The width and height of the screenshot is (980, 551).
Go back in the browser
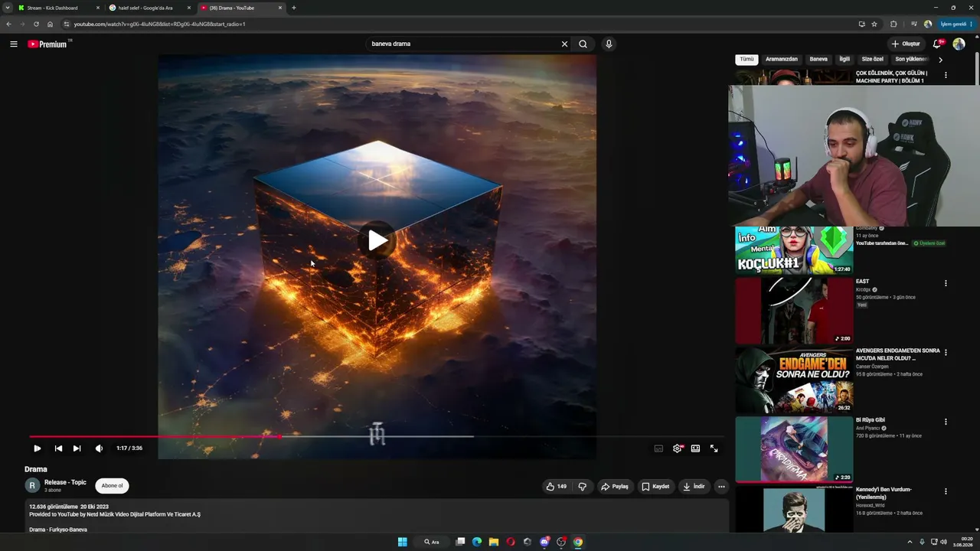(8, 24)
